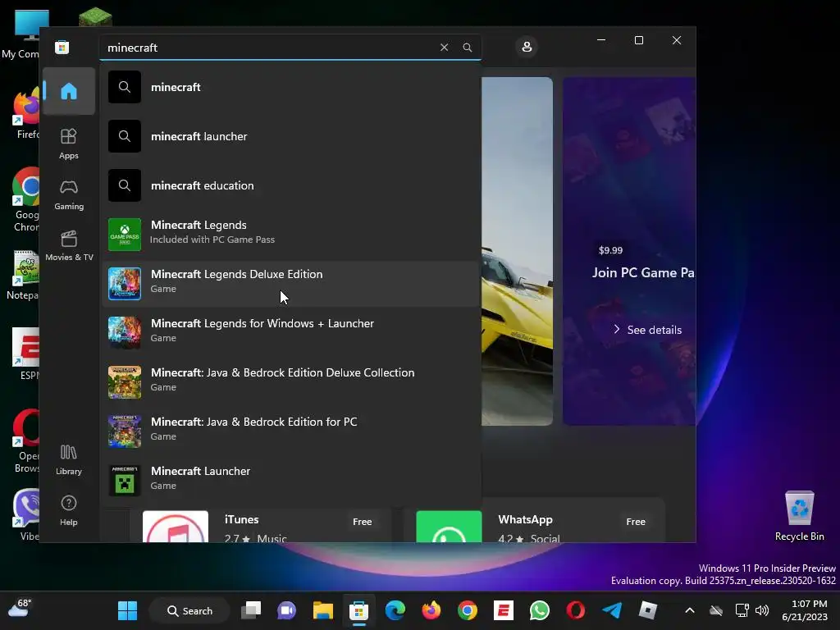Open Minecraft Legends Game Pass result

coord(290,234)
